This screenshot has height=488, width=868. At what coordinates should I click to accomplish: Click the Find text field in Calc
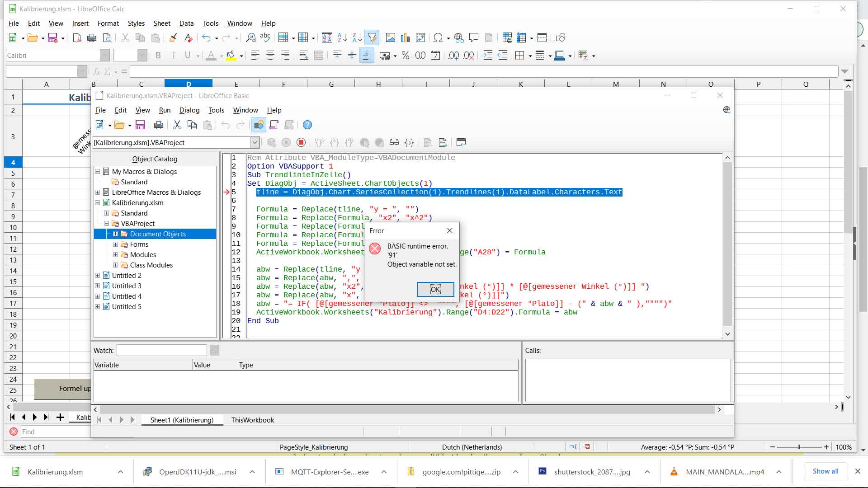(55, 432)
